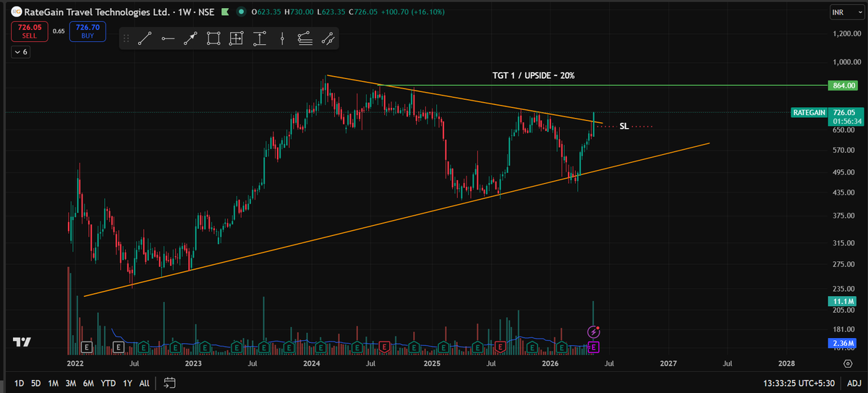Select the vertical line drawing tool
This screenshot has height=393, width=868.
(x=282, y=38)
